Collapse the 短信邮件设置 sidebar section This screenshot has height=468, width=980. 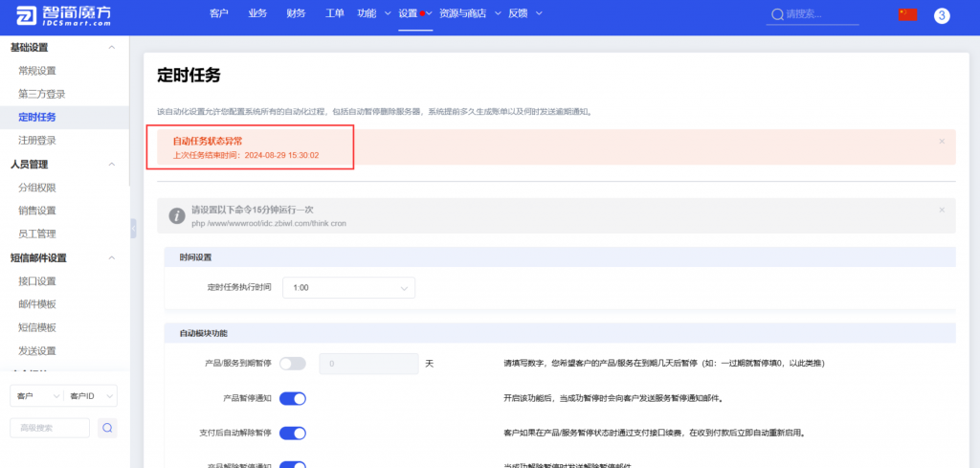point(112,257)
